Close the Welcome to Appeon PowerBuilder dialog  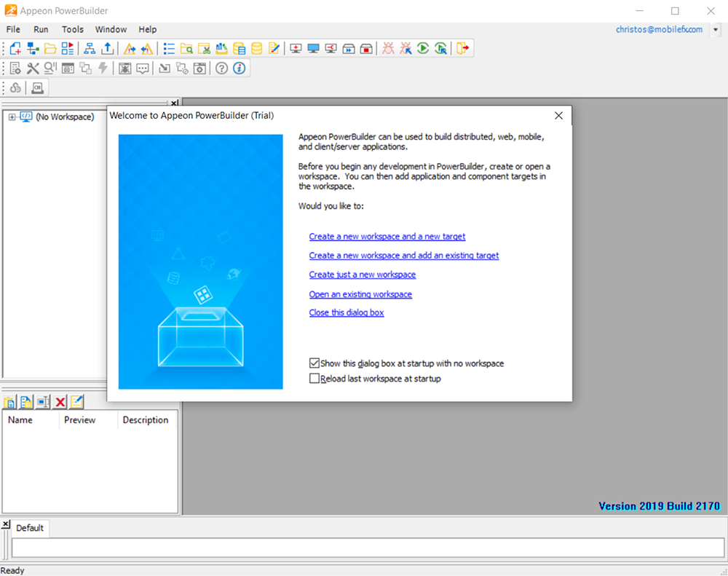point(558,116)
